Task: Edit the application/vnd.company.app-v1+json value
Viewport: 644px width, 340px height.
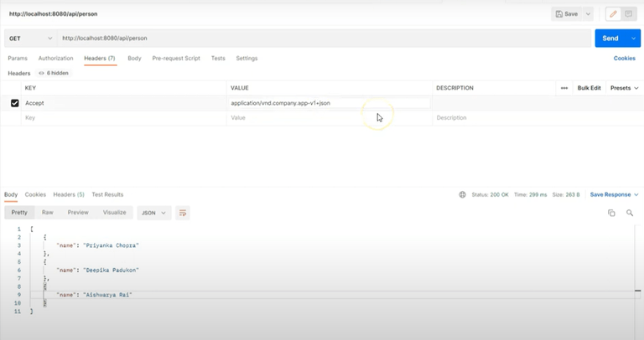Action: click(x=329, y=103)
